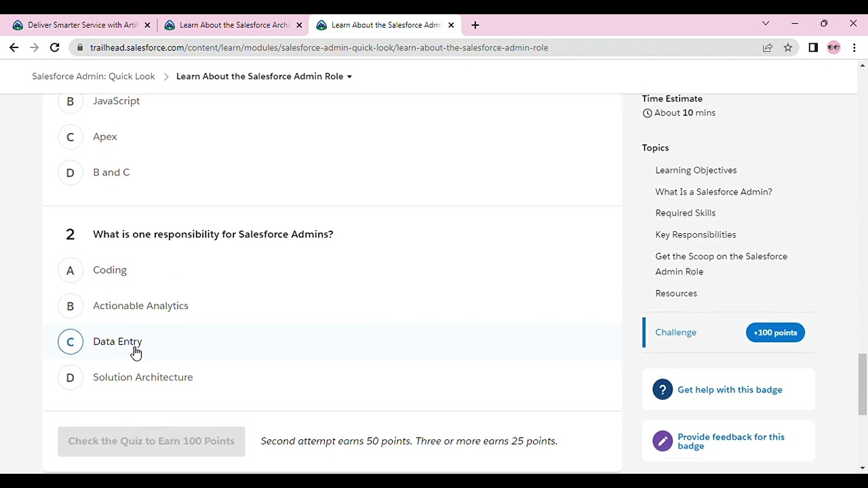Viewport: 868px width, 488px height.
Task: View site information lock icon
Action: point(80,47)
